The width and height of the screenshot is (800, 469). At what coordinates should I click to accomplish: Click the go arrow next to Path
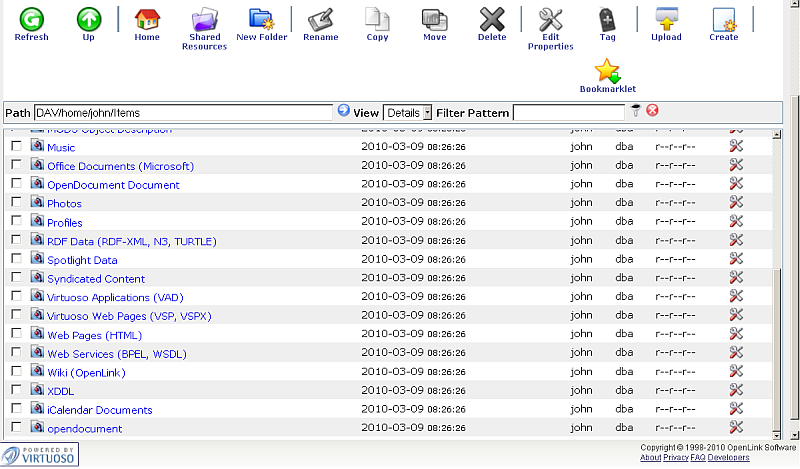click(344, 111)
